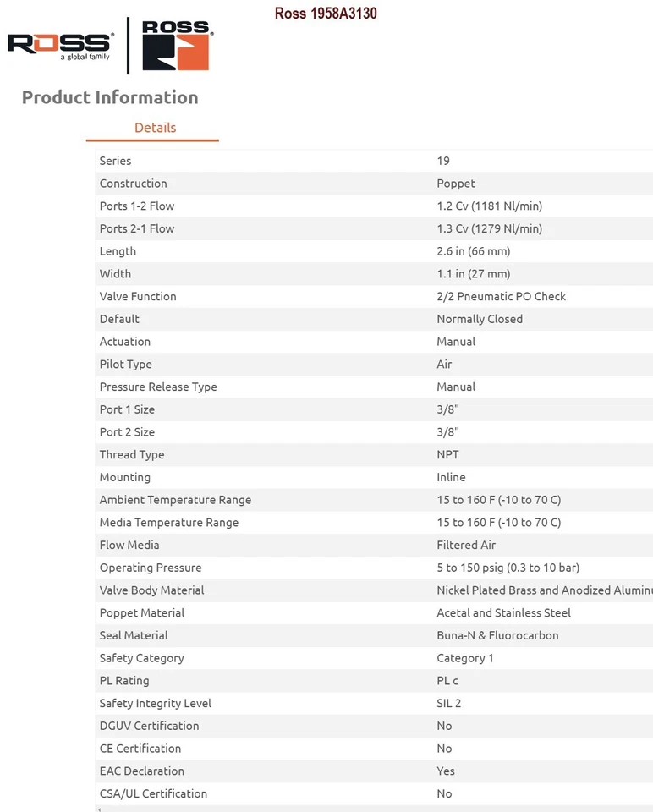Select the Operating Pressure value
This screenshot has width=653, height=812.
(x=508, y=568)
